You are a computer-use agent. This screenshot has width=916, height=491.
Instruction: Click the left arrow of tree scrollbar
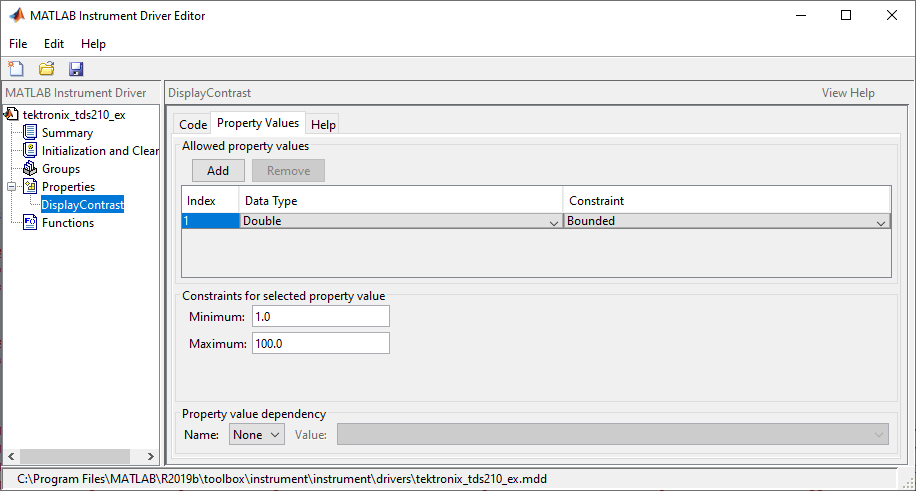(x=10, y=457)
